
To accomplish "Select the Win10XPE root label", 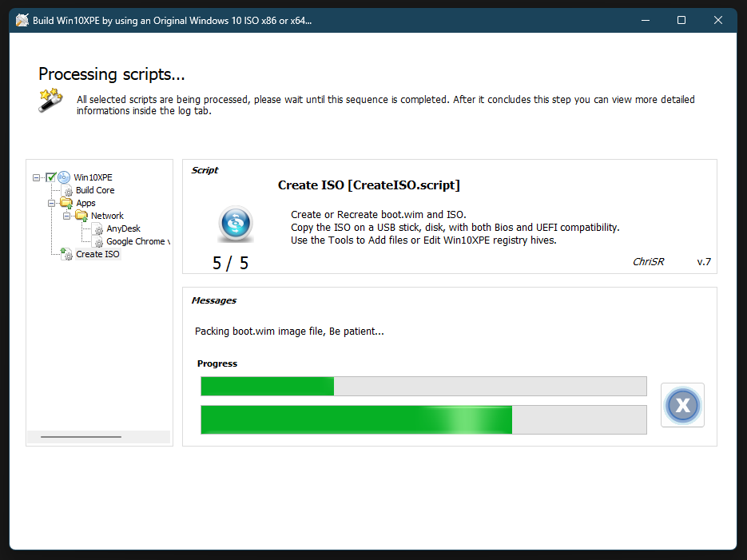I will pos(93,177).
